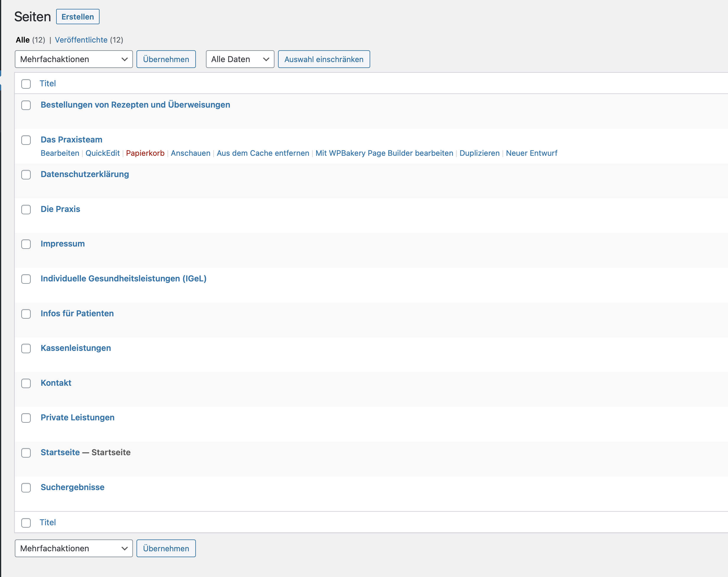Select the Impressum page checkbox
Screen dimensions: 728x577
pos(26,244)
